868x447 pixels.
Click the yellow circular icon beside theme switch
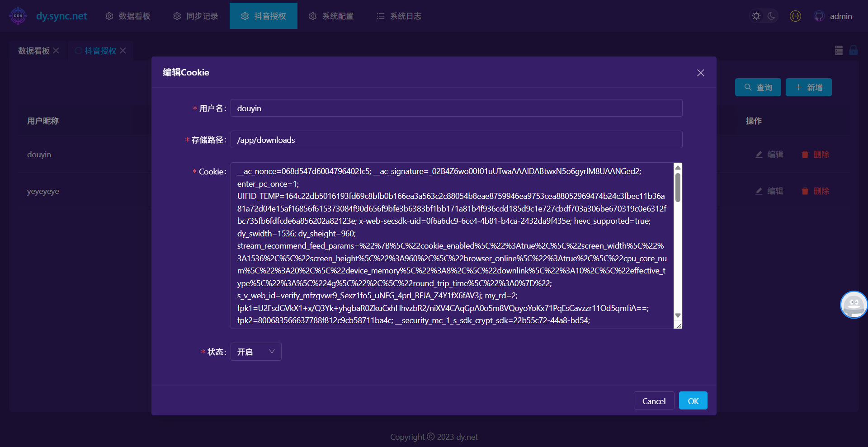coord(795,16)
